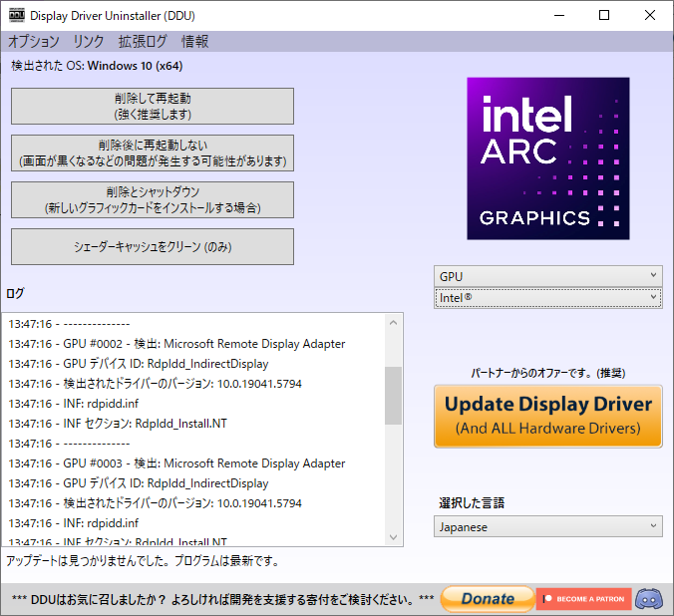The width and height of the screenshot is (674, 616).
Task: Open the 拡張ログ menu
Action: pos(143,42)
